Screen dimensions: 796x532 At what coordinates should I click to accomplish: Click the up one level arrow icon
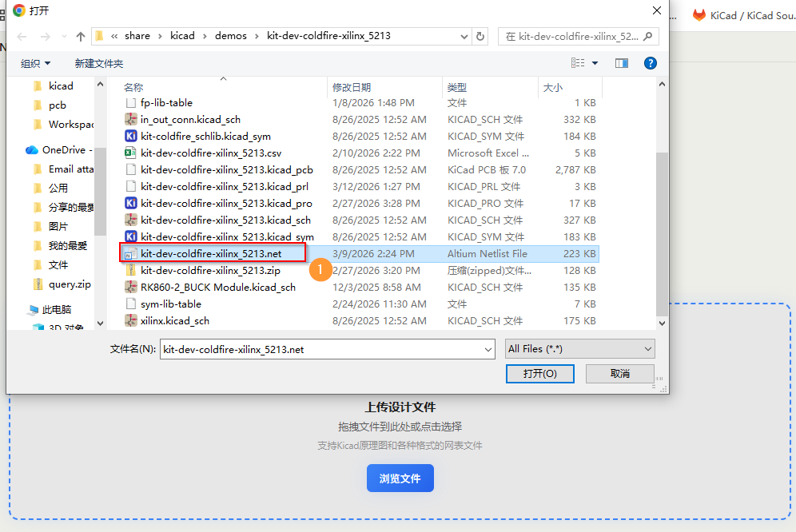click(81, 37)
